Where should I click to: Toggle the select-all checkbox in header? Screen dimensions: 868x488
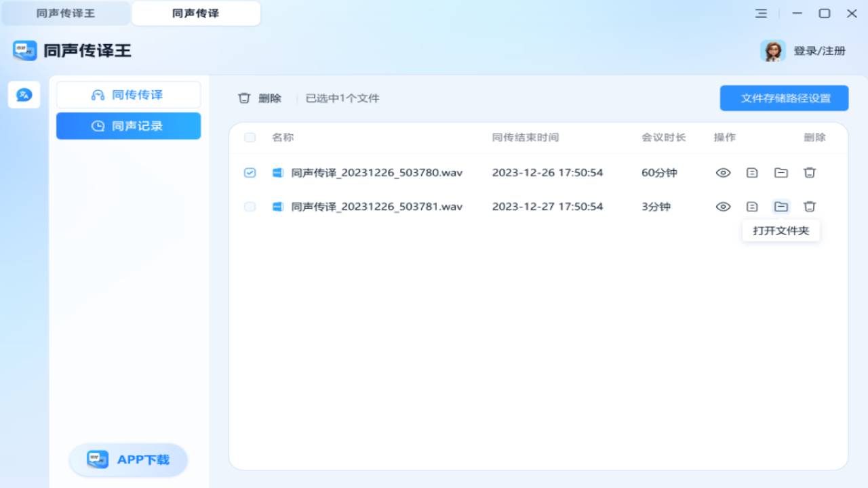[x=250, y=138]
